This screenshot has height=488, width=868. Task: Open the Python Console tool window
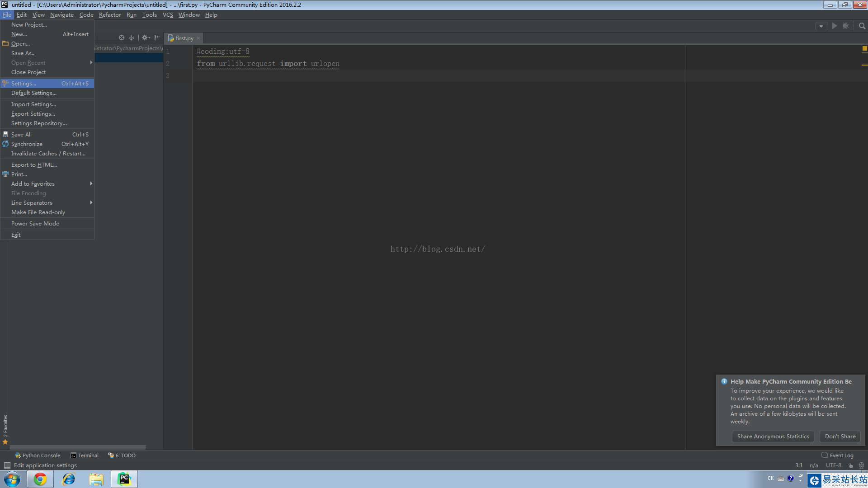pos(38,455)
